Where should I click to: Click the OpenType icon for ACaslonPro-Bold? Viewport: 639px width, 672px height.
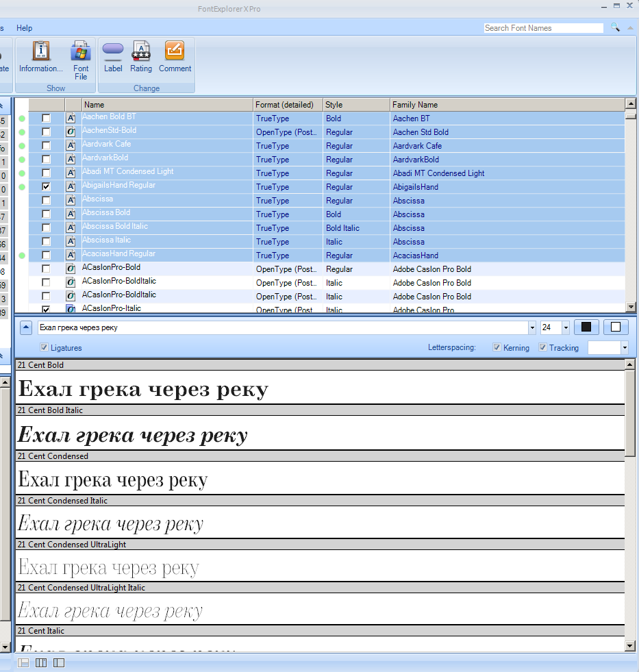[71, 269]
